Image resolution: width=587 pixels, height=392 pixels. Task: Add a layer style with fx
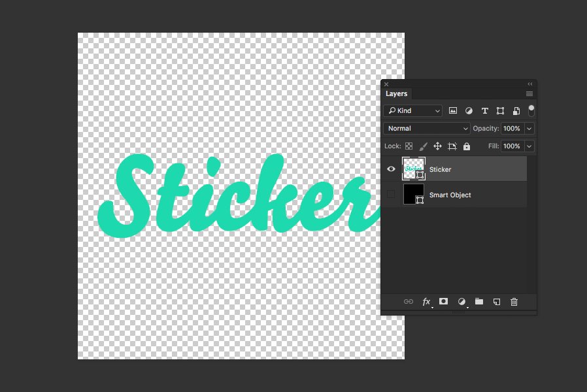coord(426,301)
